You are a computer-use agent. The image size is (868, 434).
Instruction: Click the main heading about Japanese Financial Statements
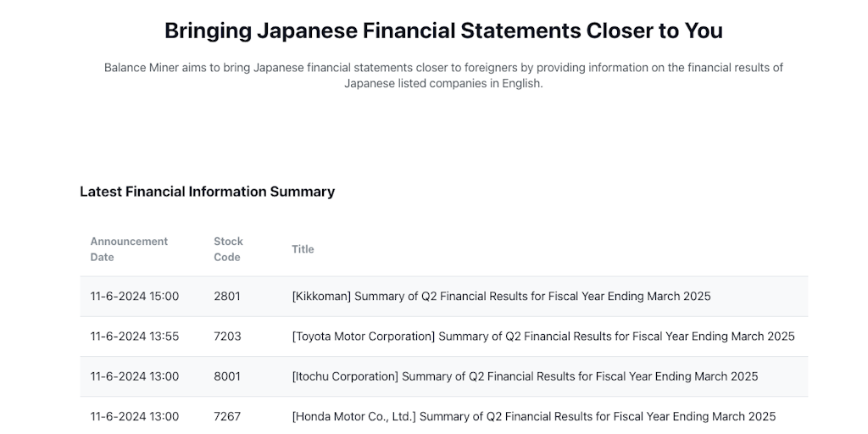(443, 31)
